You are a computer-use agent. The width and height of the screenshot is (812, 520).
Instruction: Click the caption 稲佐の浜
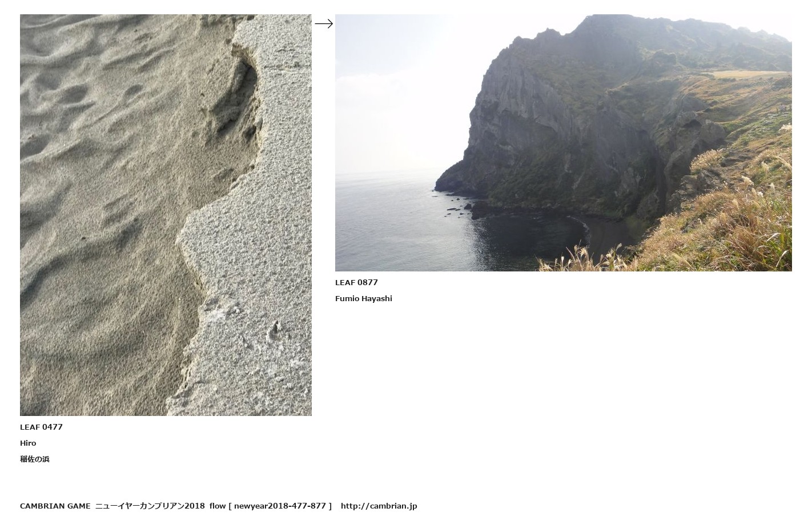coord(35,459)
